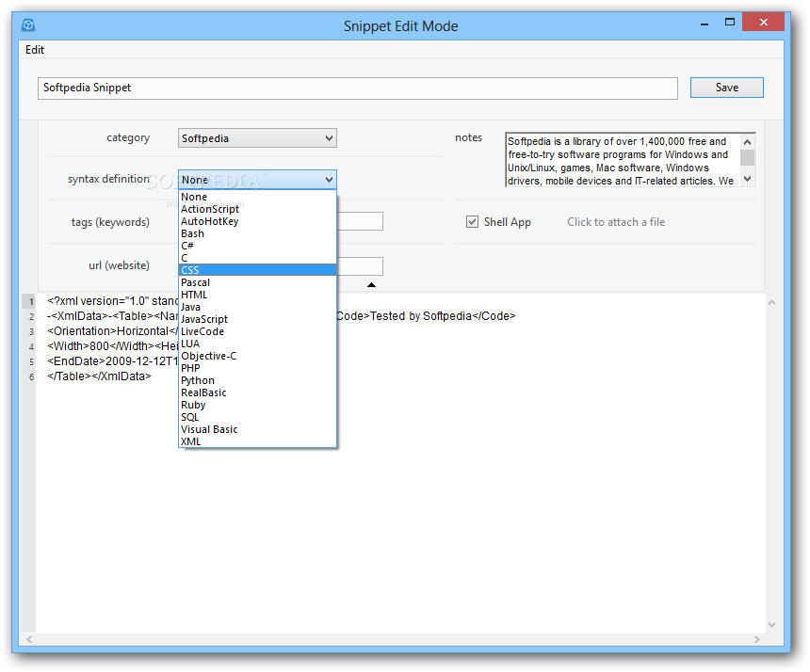Click the code editor scroll up arrow
This screenshot has height=672, width=810.
(771, 302)
